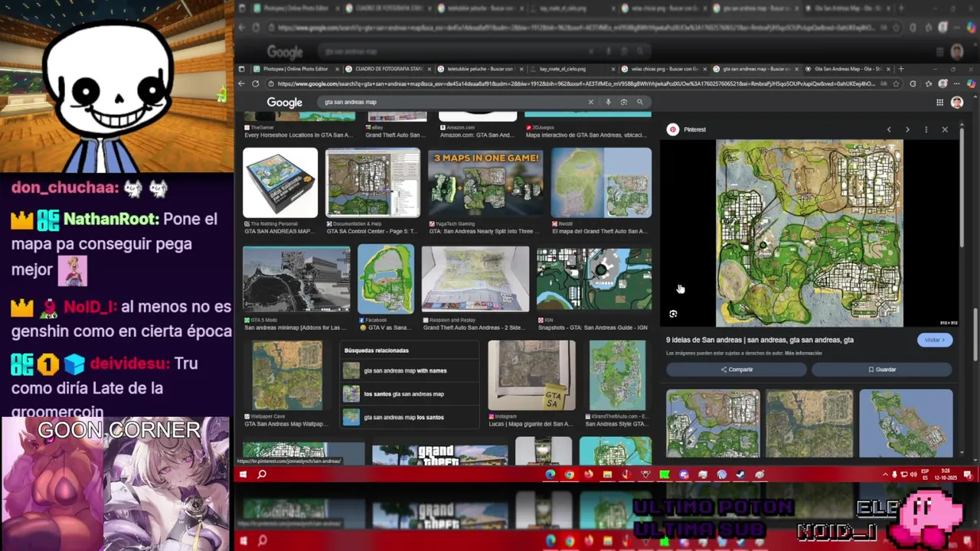Open Wallpaper Cave GTA San Andreas Map result
The image size is (980, 551).
(x=288, y=376)
